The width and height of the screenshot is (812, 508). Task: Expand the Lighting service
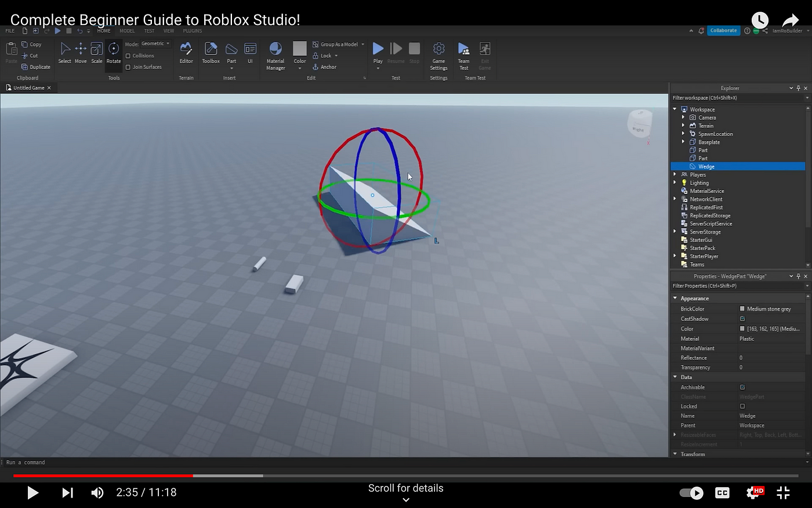point(675,182)
